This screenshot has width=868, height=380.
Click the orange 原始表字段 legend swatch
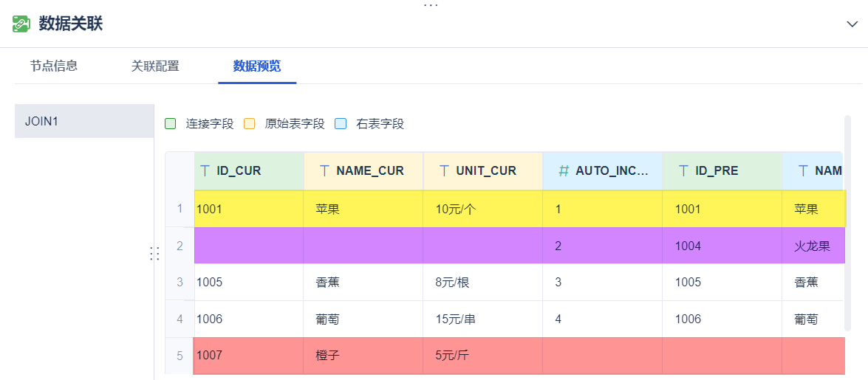250,124
